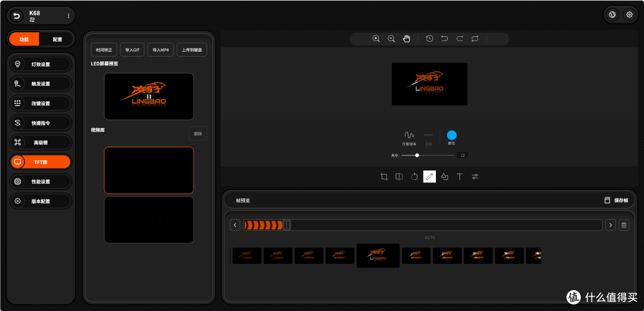The image size is (644, 311).
Task: Open the 灯效设置 menu item
Action: (x=41, y=64)
